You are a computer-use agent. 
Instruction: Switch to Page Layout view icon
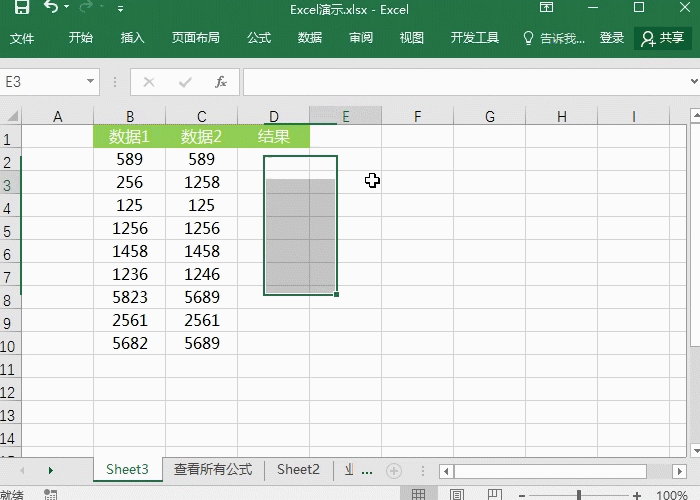point(456,494)
